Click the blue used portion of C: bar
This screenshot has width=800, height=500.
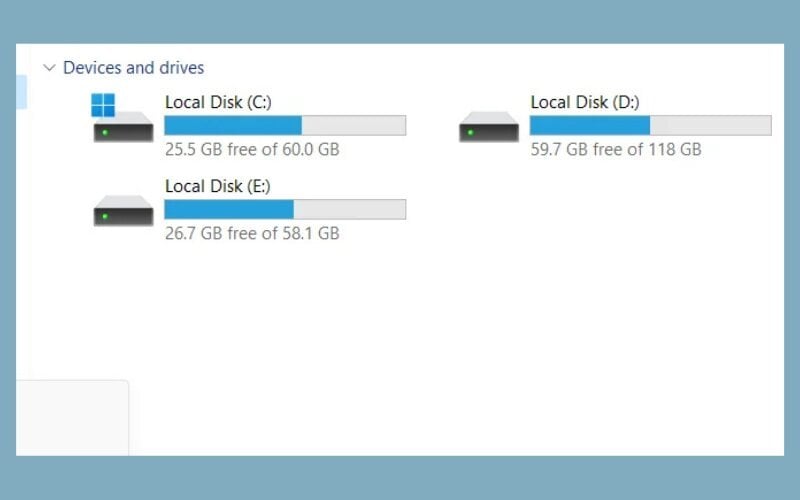coord(232,125)
